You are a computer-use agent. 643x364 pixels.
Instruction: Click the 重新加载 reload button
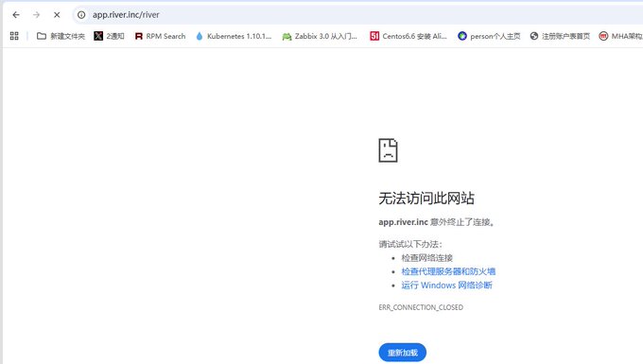point(402,353)
